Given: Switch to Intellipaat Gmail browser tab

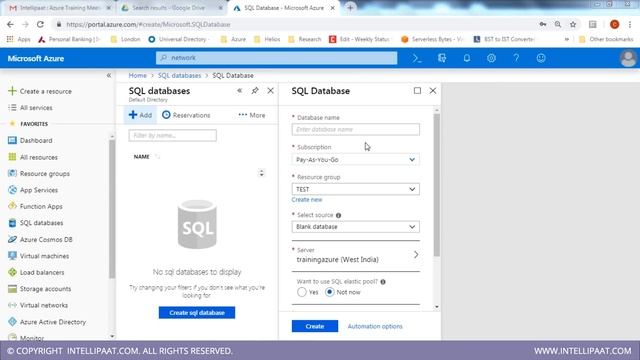Looking at the screenshot, I should coord(60,8).
